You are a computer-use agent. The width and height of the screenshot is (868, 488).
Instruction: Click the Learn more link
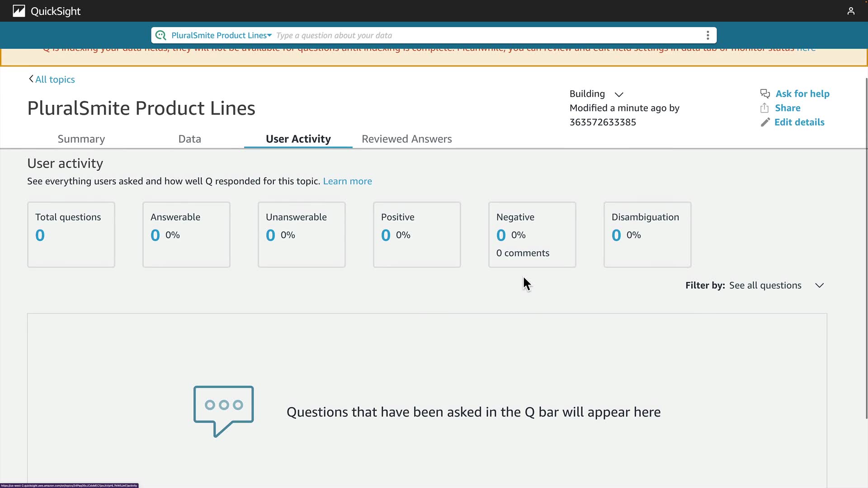click(347, 181)
